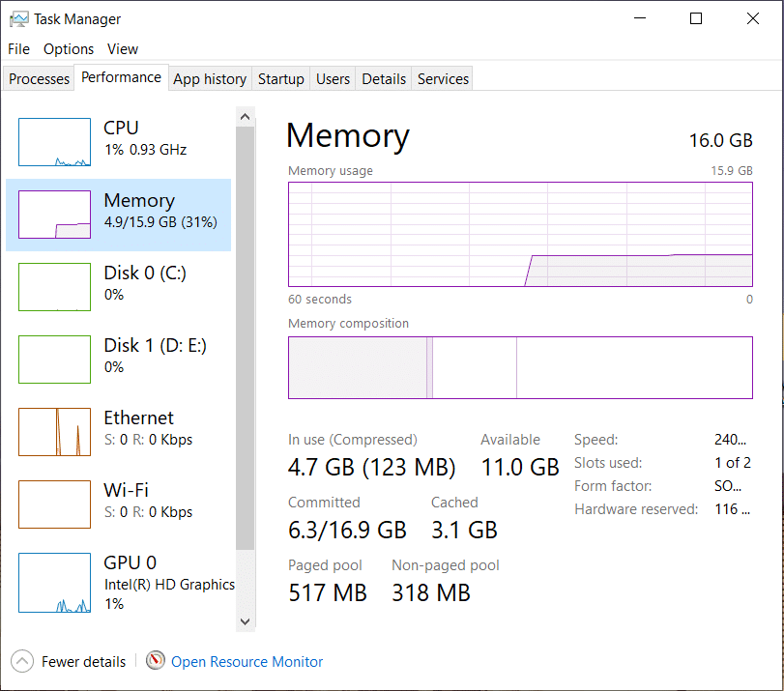The width and height of the screenshot is (784, 691).
Task: Open the Services tab
Action: pos(443,79)
